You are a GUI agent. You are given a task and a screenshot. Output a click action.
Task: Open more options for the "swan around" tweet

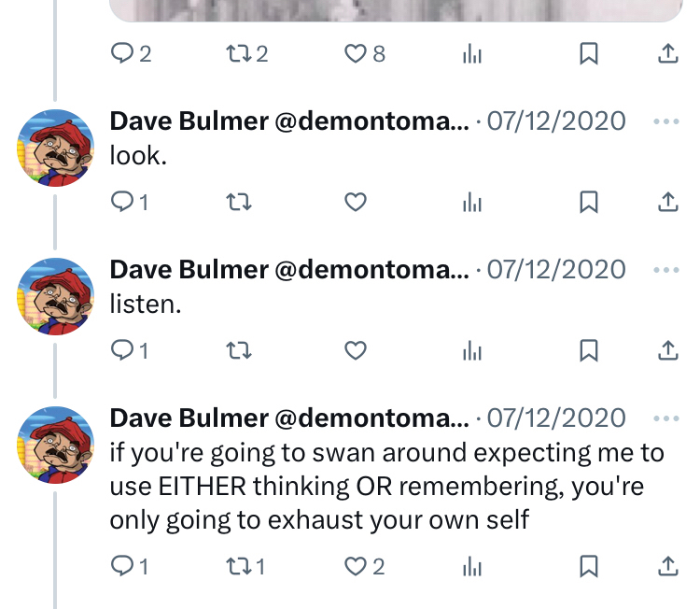click(666, 418)
